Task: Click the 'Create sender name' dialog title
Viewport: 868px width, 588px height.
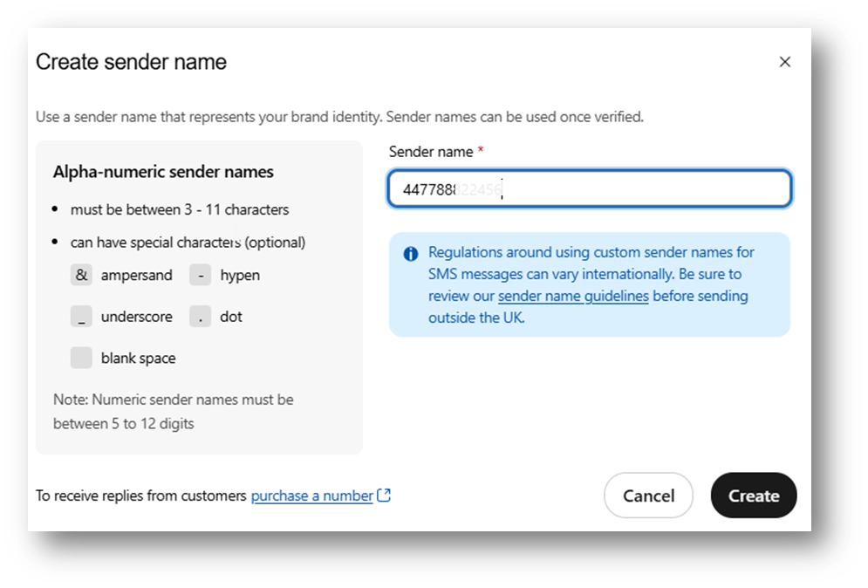Action: pos(131,62)
